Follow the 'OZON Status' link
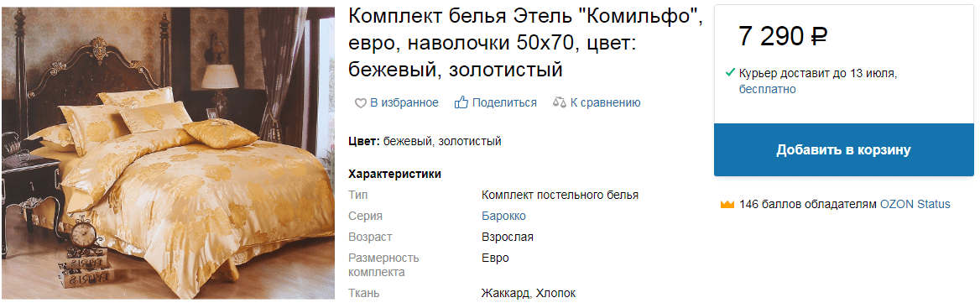This screenshot has width=980, height=308. (915, 204)
